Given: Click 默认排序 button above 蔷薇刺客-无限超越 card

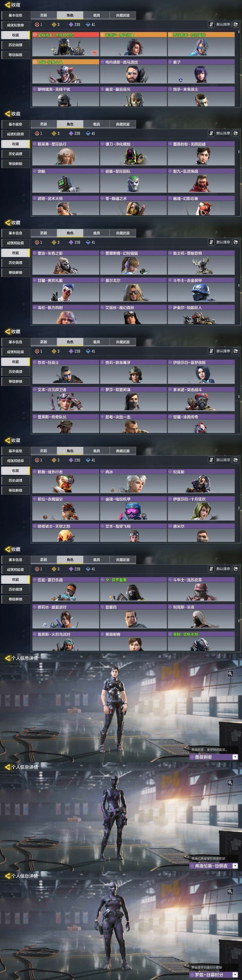Looking at the screenshot, I should pyautogui.click(x=223, y=133).
